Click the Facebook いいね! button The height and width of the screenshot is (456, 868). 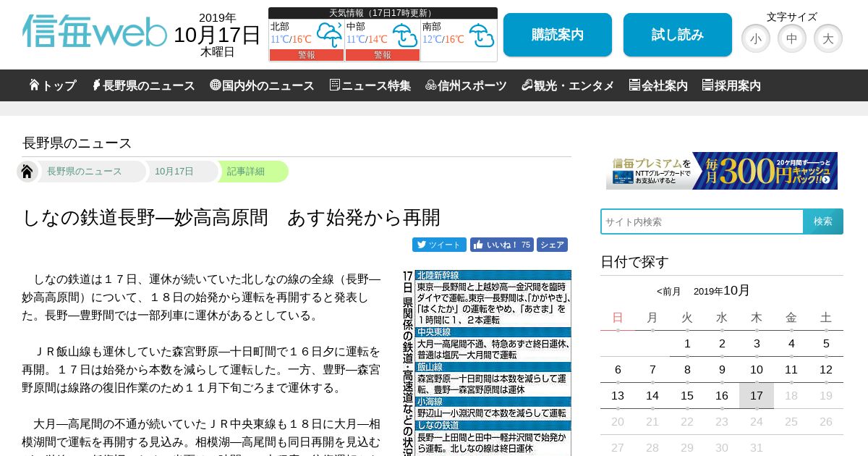point(502,245)
